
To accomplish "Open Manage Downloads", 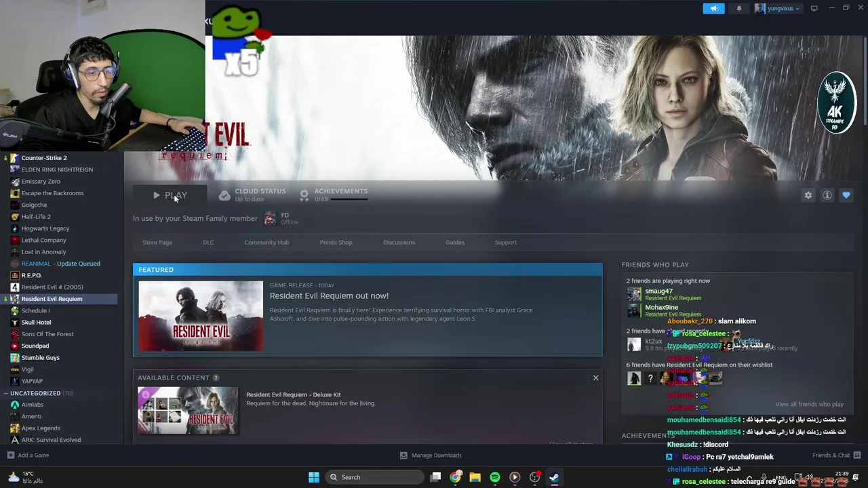I will 431,455.
